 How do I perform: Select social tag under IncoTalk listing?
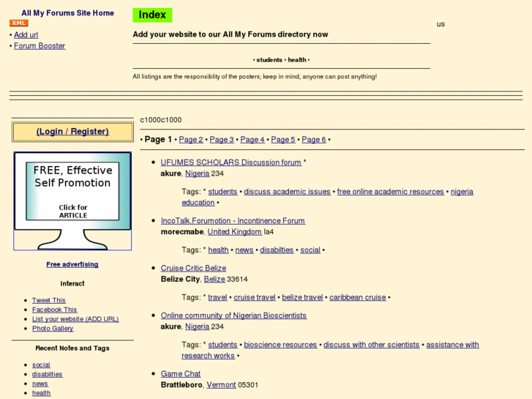[310, 250]
